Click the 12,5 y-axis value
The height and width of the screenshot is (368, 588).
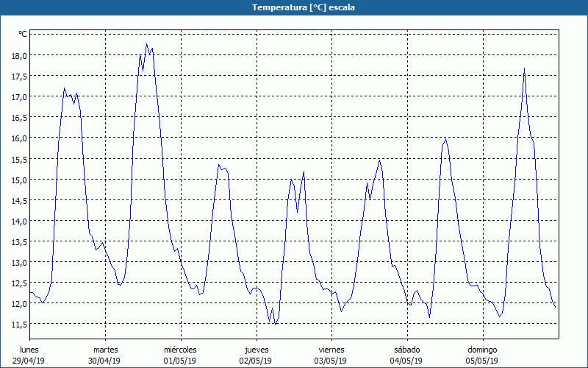[x=19, y=283]
